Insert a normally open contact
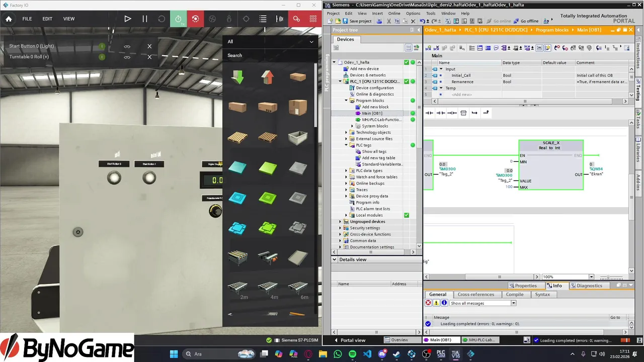This screenshot has width=644, height=362. tap(429, 113)
